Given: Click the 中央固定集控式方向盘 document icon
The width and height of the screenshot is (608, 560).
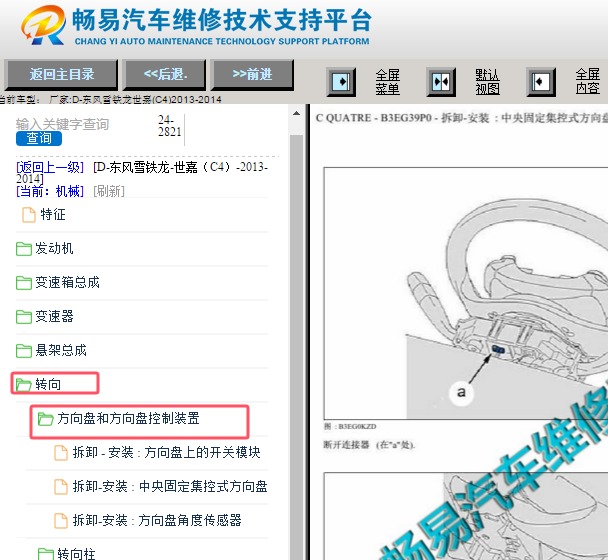Looking at the screenshot, I should [x=60, y=487].
